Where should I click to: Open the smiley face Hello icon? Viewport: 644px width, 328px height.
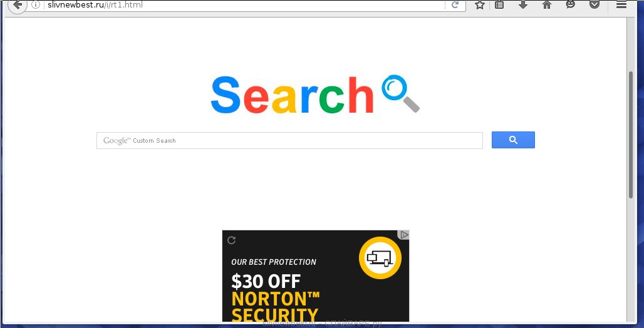point(571,4)
